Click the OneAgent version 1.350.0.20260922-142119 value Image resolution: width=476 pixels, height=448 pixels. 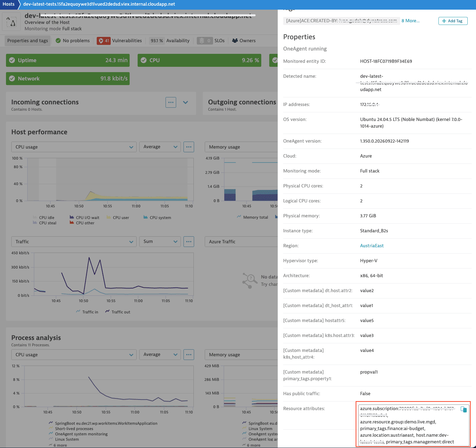385,141
